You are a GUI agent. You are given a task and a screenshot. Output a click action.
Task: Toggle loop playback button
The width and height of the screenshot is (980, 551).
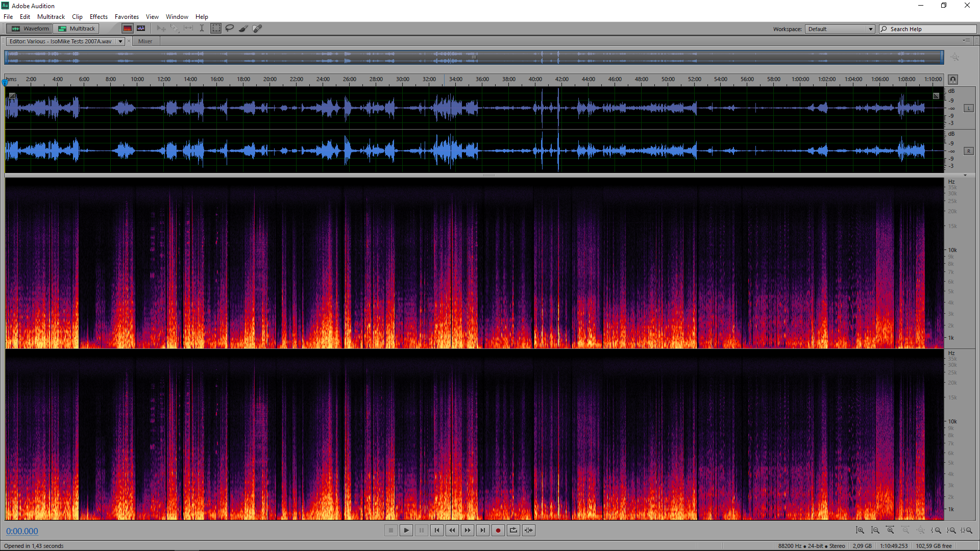513,531
